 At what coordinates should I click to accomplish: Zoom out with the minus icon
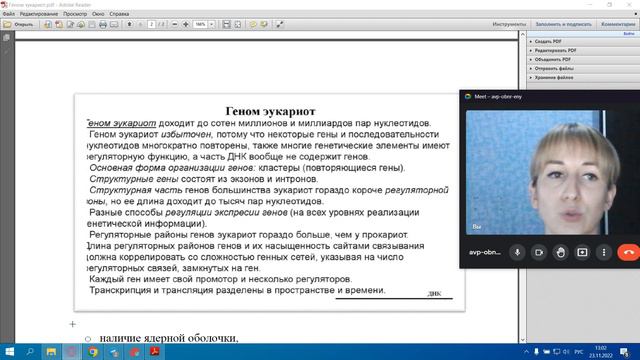[175, 24]
